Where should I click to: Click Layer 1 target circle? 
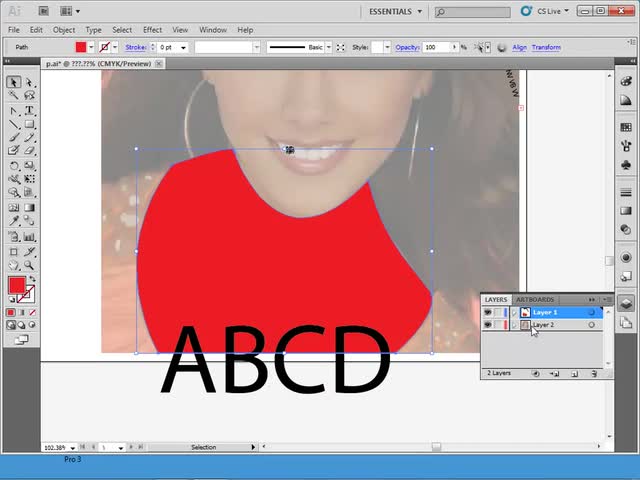[x=591, y=313]
